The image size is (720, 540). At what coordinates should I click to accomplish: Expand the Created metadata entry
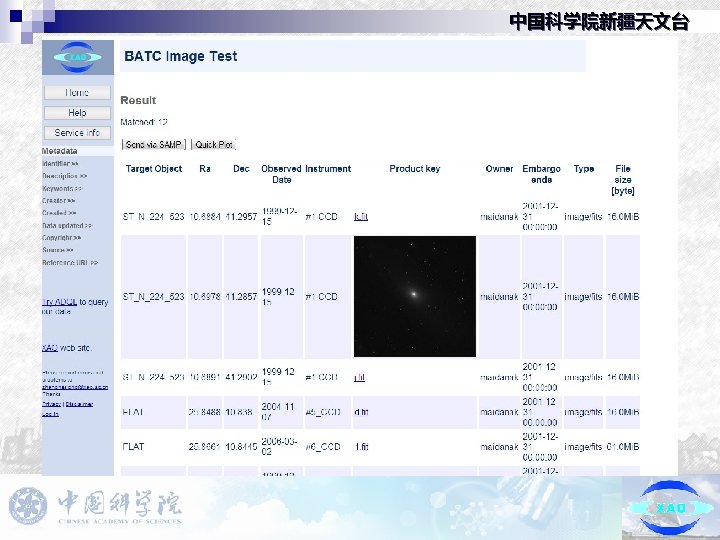click(x=59, y=213)
